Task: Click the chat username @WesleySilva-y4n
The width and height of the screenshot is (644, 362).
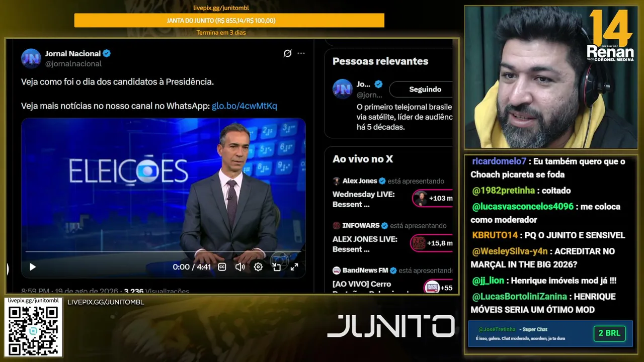Action: [510, 251]
